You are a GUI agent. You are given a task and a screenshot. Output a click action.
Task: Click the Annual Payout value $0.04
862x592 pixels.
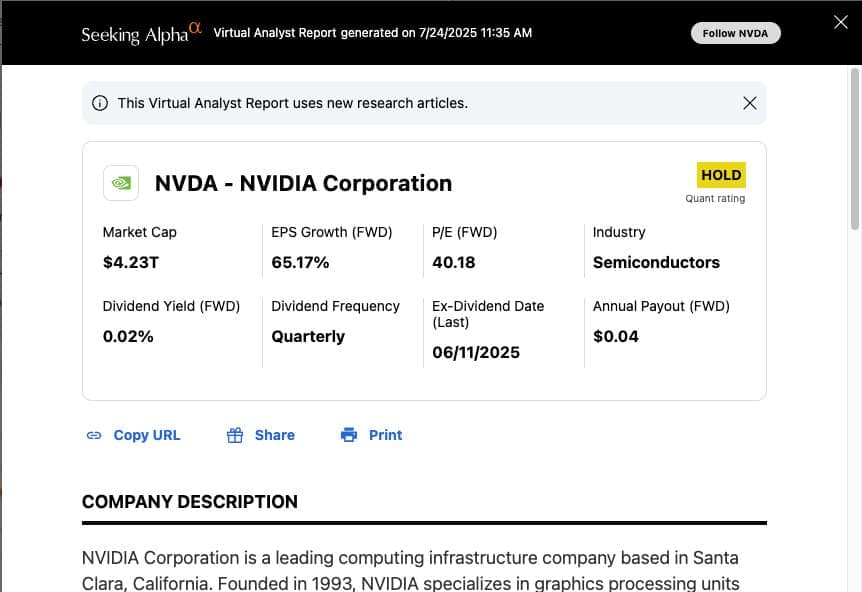click(616, 336)
